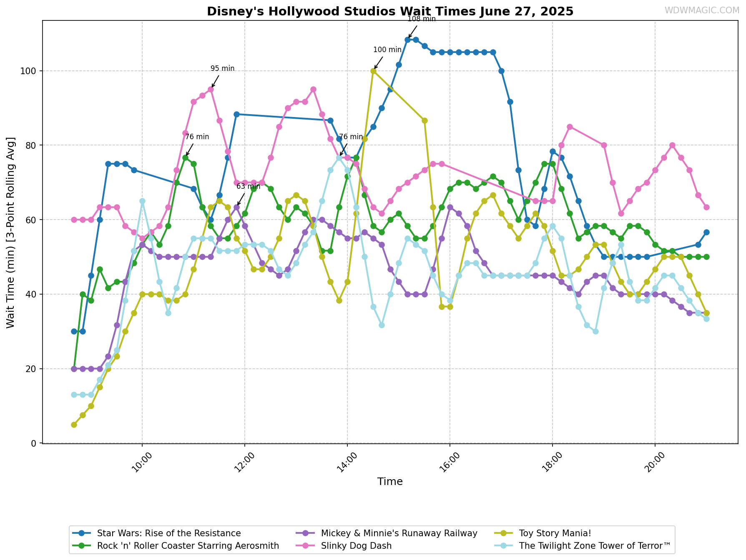Click the olive legend marker for Toy Story Mania
The image size is (746, 560).
pos(503,533)
